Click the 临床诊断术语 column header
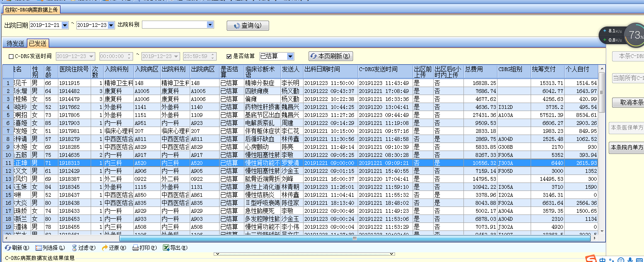 pos(262,71)
